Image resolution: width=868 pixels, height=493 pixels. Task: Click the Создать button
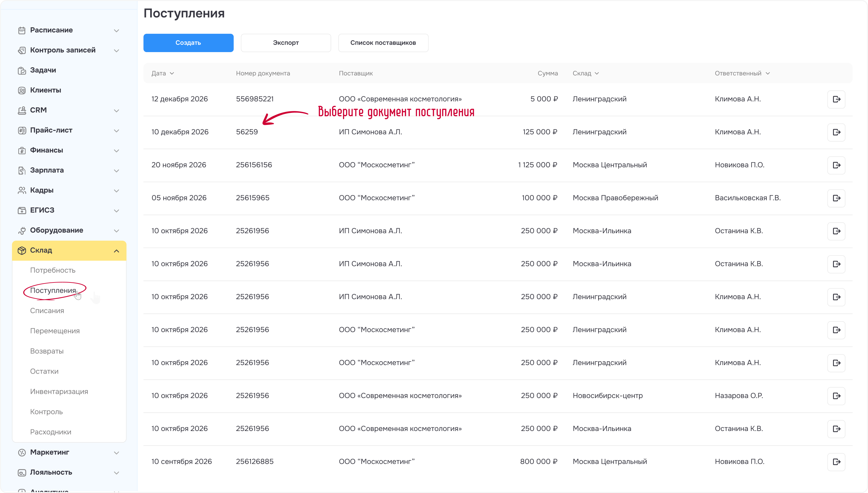coord(188,43)
